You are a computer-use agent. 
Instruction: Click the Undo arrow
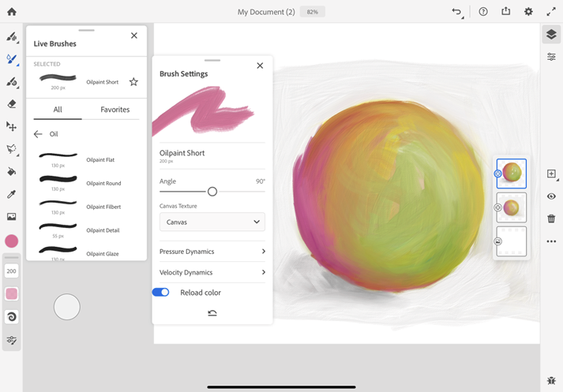point(456,12)
